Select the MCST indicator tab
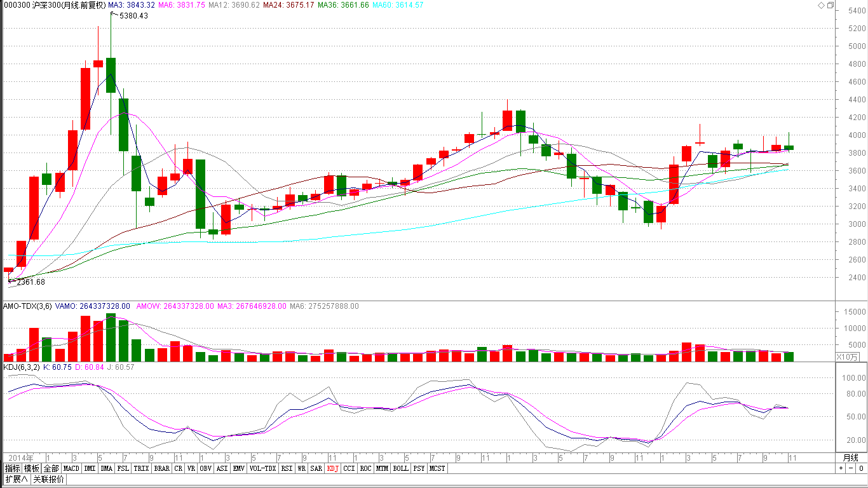The height and width of the screenshot is (488, 868). pos(437,468)
